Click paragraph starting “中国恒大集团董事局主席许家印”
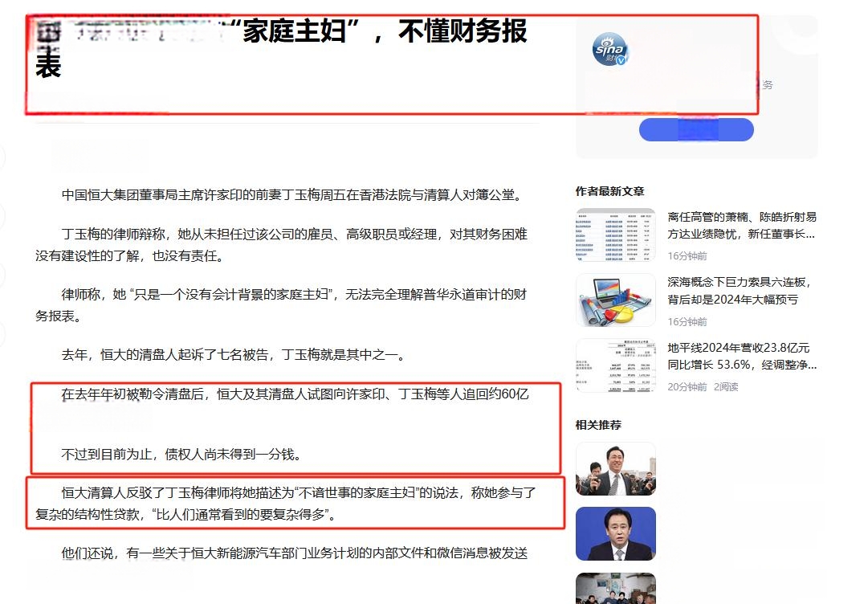This screenshot has width=868, height=604. [x=291, y=195]
